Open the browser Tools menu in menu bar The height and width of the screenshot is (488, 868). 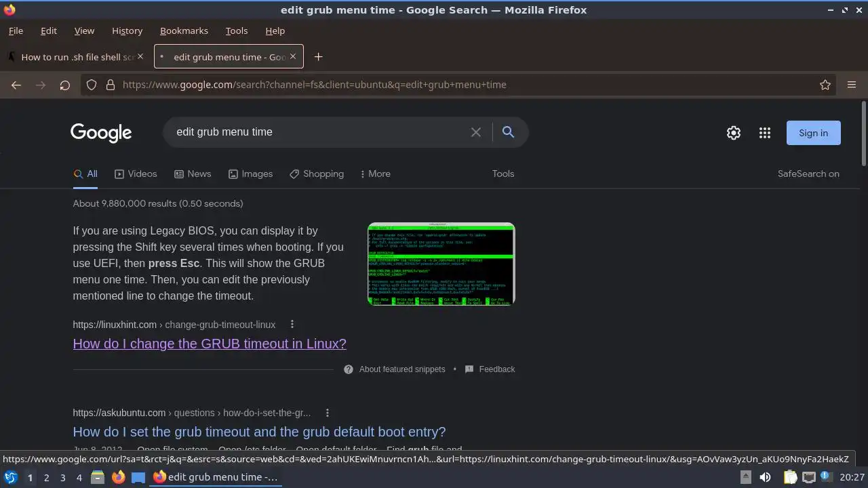[237, 30]
